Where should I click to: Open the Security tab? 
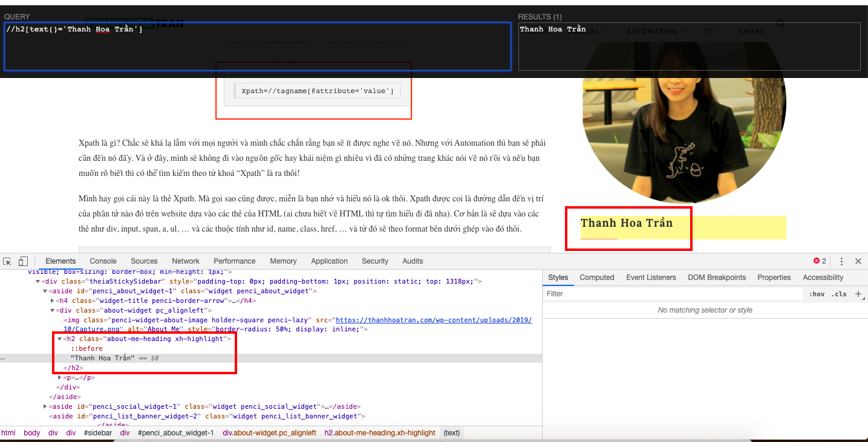tap(375, 261)
